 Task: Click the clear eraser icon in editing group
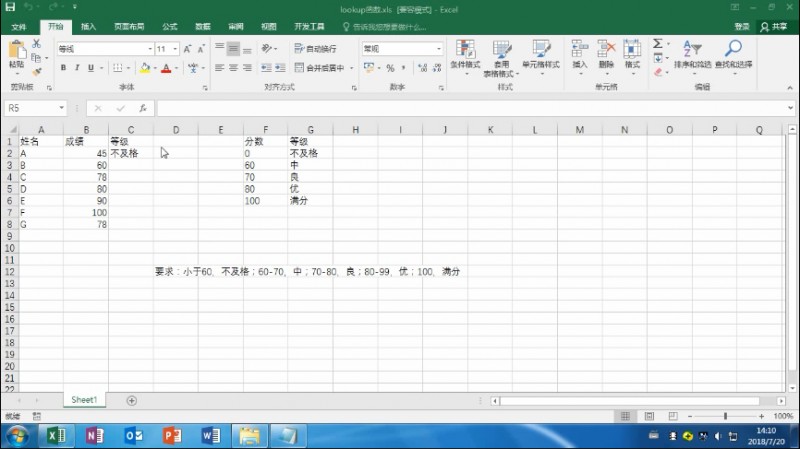coord(658,72)
